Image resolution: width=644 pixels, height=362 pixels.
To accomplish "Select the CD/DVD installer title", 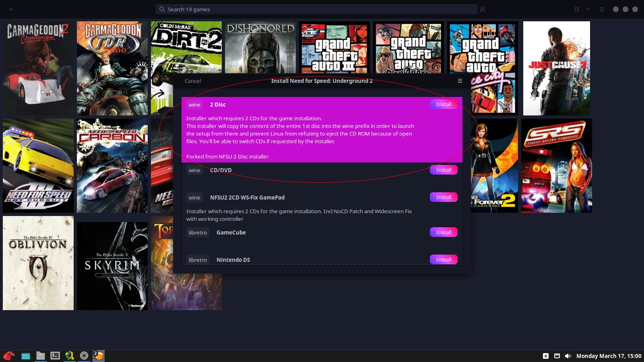I will [x=221, y=170].
